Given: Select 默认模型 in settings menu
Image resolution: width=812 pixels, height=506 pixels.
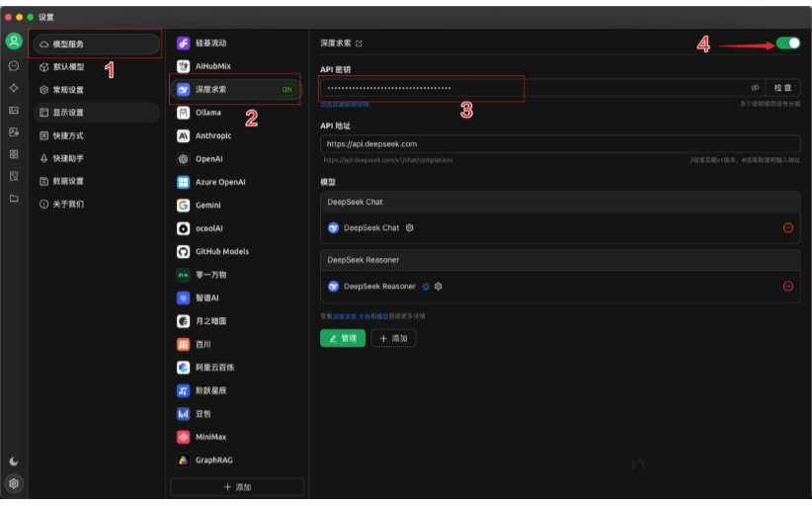Looking at the screenshot, I should pyautogui.click(x=97, y=67).
